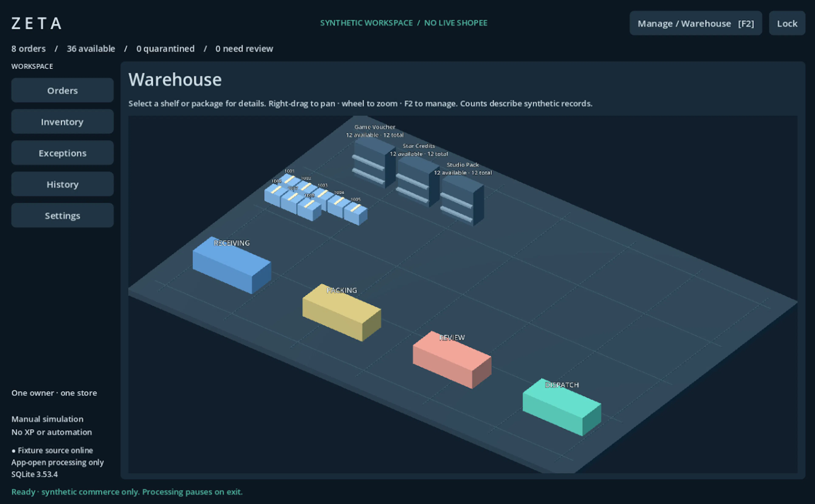
Task: Click the 'NO LIVE SHOPEE' header text
Action: coord(455,23)
